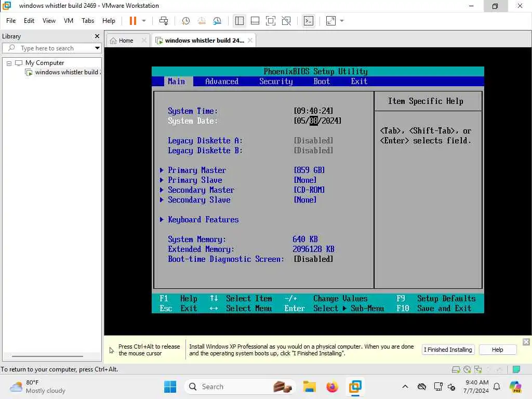Screen dimensions: 532x399
Task: Click the taskbar clock and date
Action: click(x=476, y=387)
